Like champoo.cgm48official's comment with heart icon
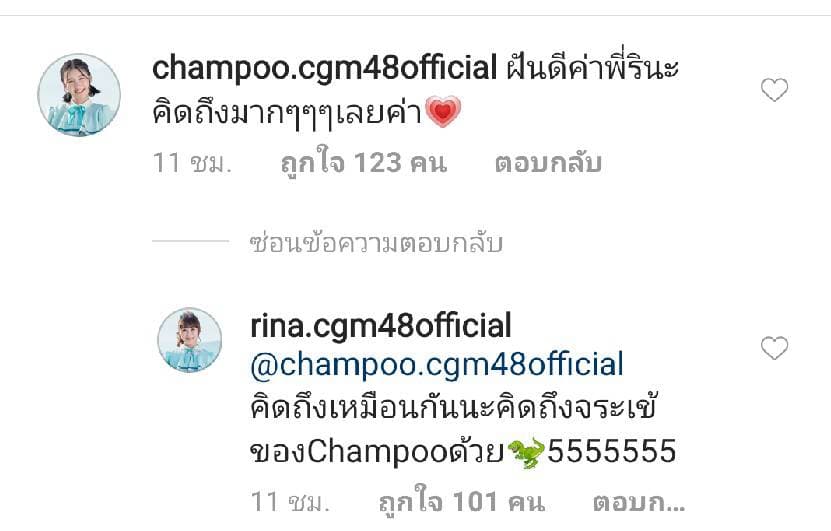Image resolution: width=831 pixels, height=531 pixels. pos(774,90)
